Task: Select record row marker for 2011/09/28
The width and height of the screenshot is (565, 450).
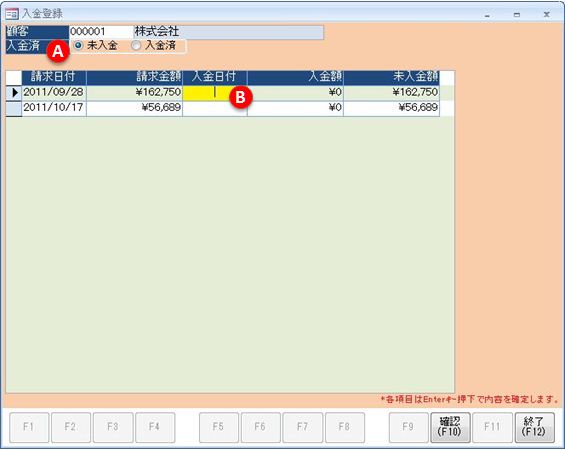Action: 14,93
